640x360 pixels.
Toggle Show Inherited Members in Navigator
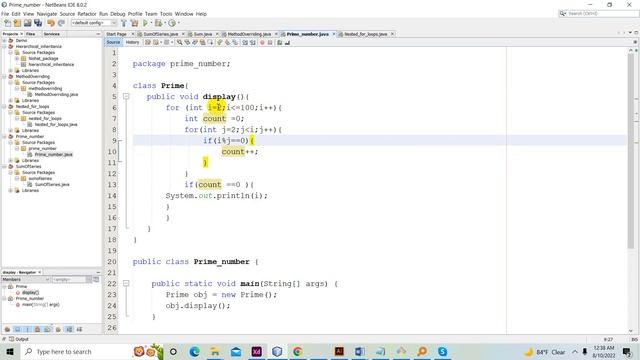[x=7, y=329]
